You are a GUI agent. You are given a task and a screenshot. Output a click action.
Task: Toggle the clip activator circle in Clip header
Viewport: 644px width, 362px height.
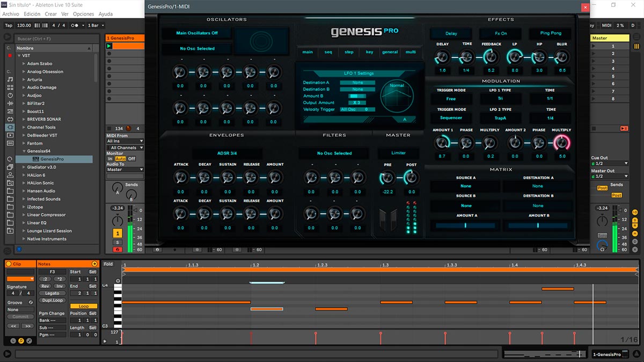click(x=9, y=264)
